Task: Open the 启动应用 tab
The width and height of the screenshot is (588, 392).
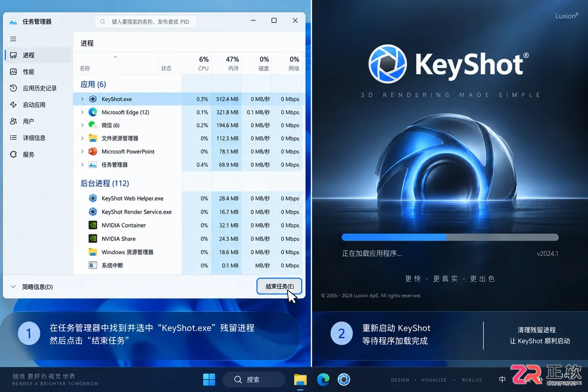Action: 38,105
